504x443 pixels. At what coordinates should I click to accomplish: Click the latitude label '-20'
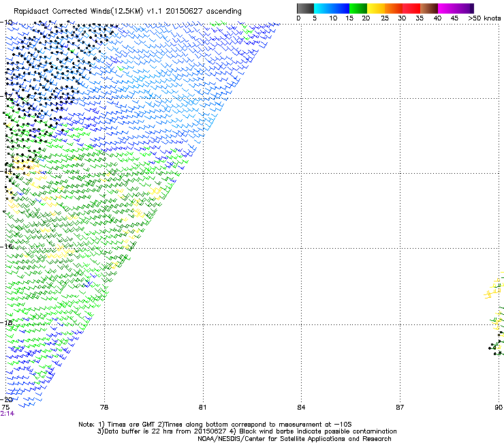point(6,399)
